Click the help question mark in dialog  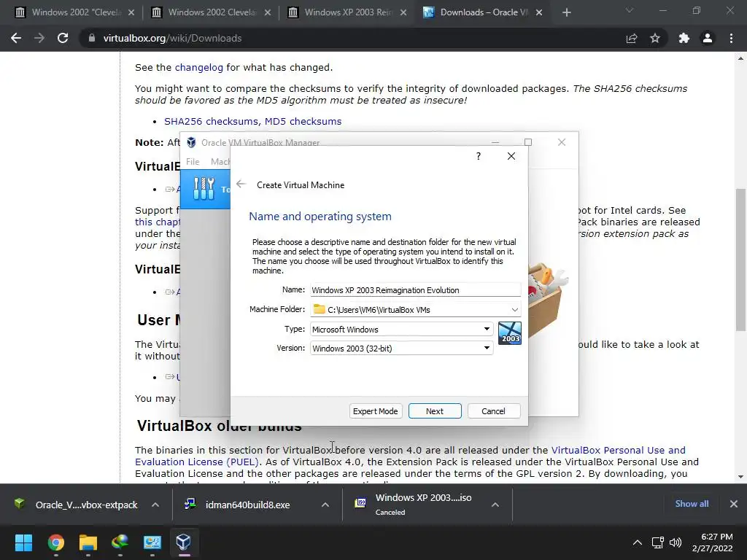tap(479, 156)
